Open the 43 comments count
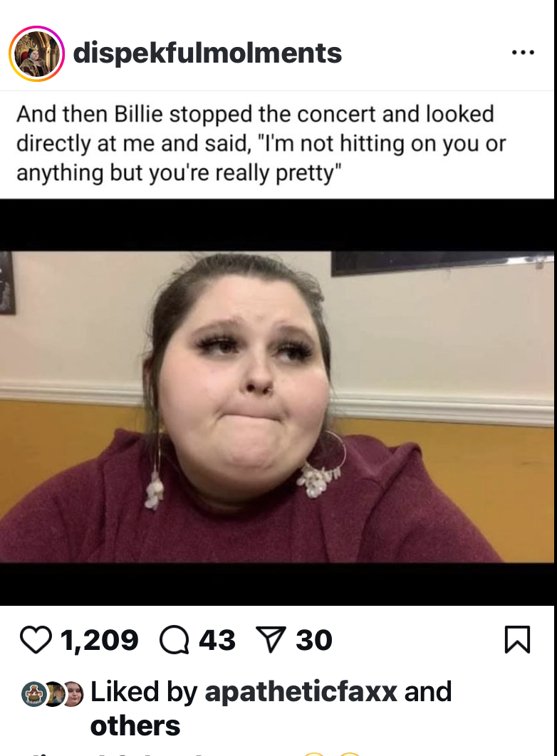This screenshot has height=756, width=557. point(217,640)
